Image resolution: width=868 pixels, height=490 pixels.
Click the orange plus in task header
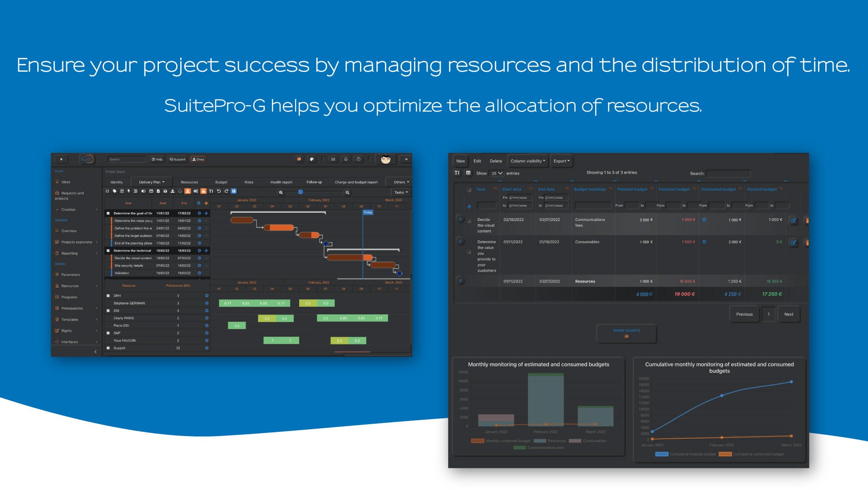pos(206,203)
